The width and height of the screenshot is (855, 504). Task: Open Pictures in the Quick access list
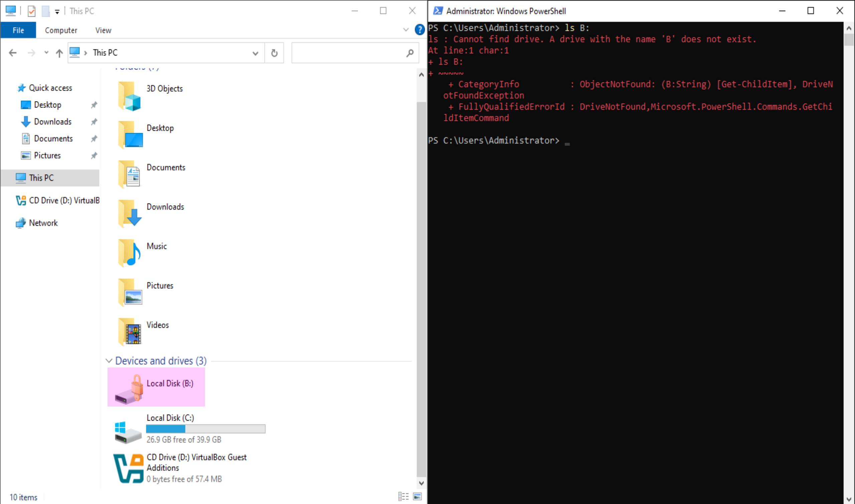(x=47, y=156)
